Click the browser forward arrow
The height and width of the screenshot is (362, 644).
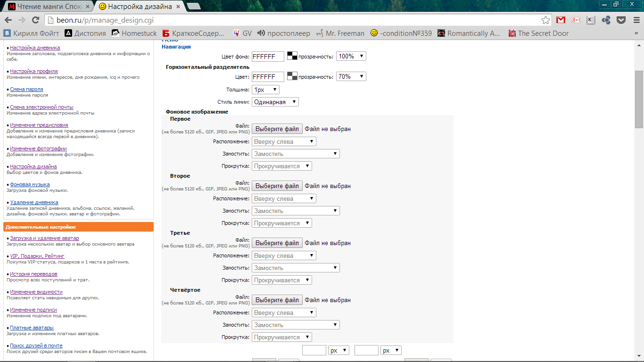point(22,20)
